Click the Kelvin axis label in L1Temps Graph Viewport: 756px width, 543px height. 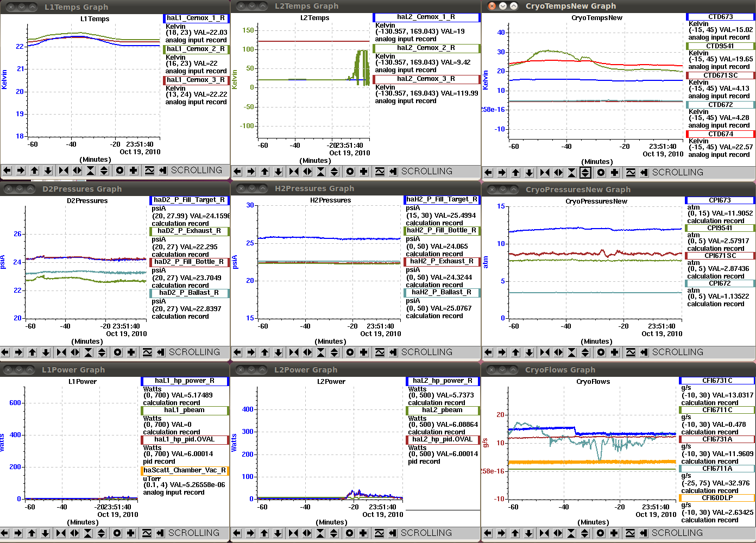4,79
